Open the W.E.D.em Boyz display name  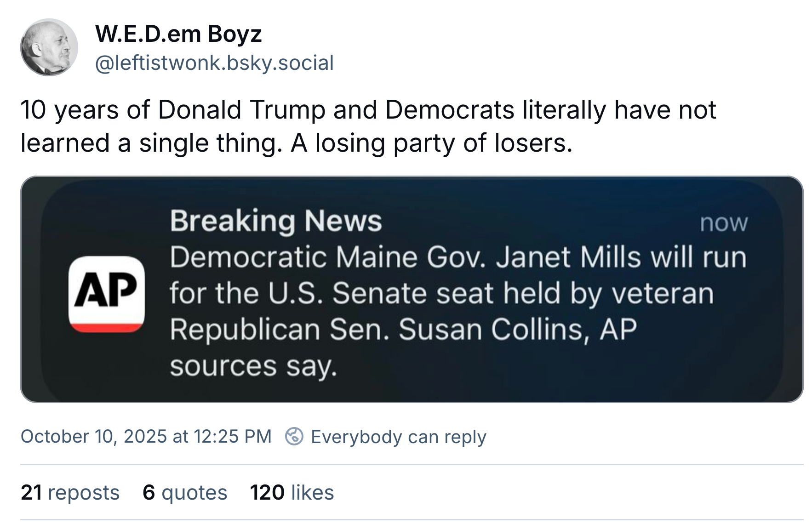point(178,34)
